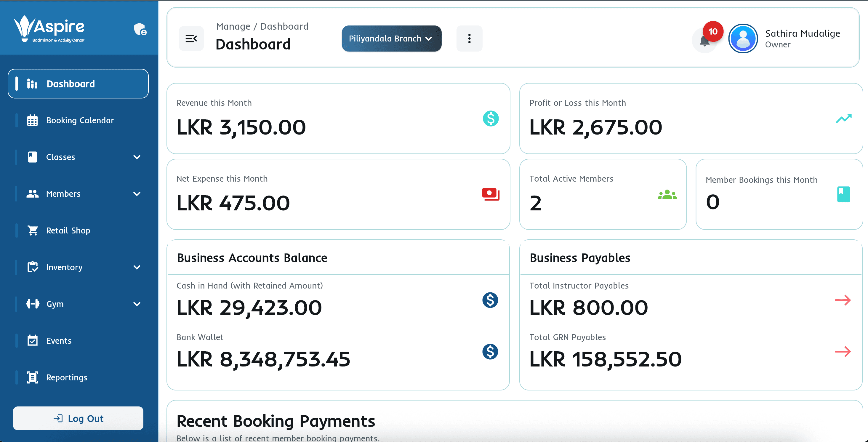Click the Total Instructor Payables arrow
This screenshot has height=442, width=868.
(x=843, y=300)
